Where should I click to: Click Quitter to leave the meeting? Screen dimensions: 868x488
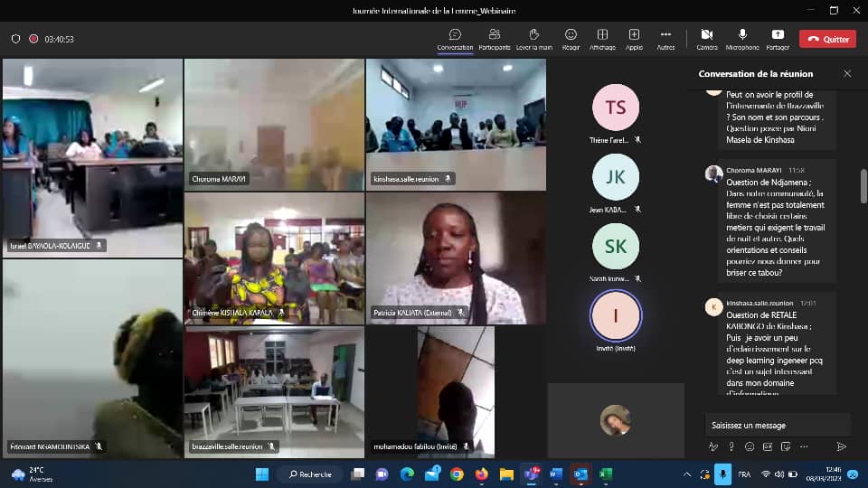[827, 39]
